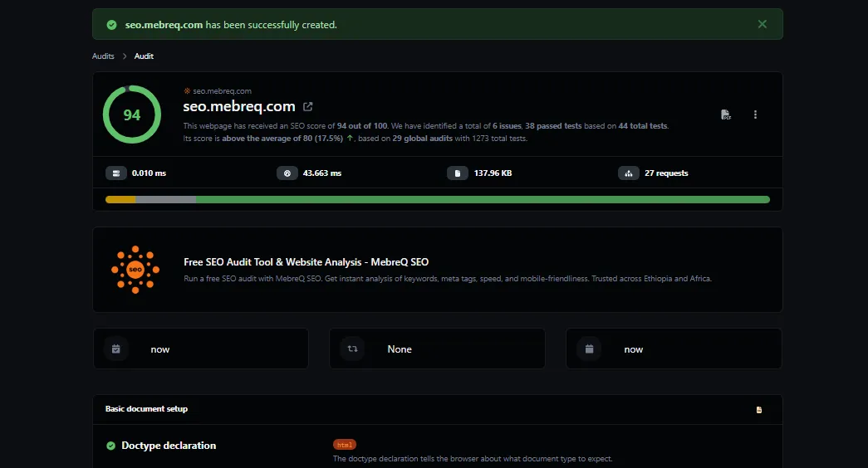Click the Free SEO Audit Tool title
The height and width of the screenshot is (468, 868).
tap(306, 261)
